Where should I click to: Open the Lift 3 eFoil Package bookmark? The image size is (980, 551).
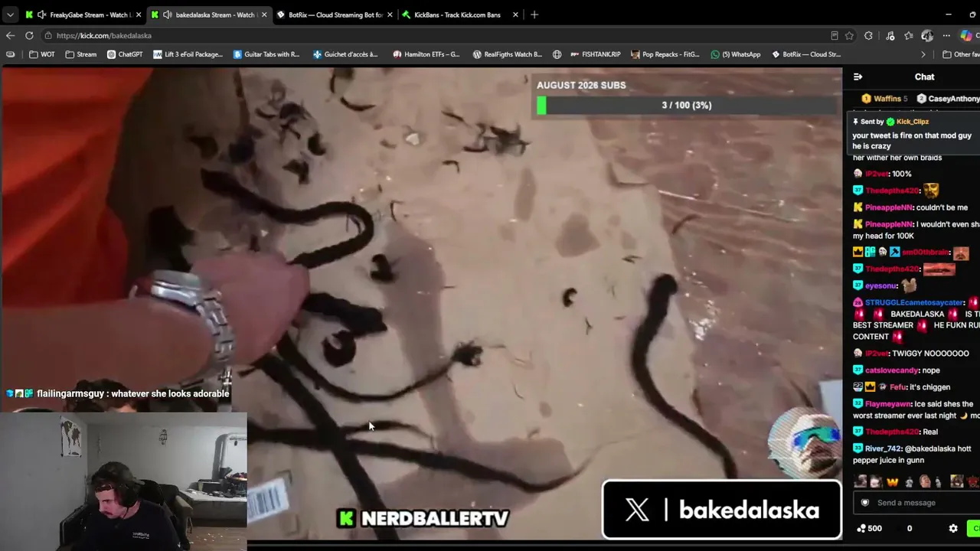pyautogui.click(x=188, y=54)
